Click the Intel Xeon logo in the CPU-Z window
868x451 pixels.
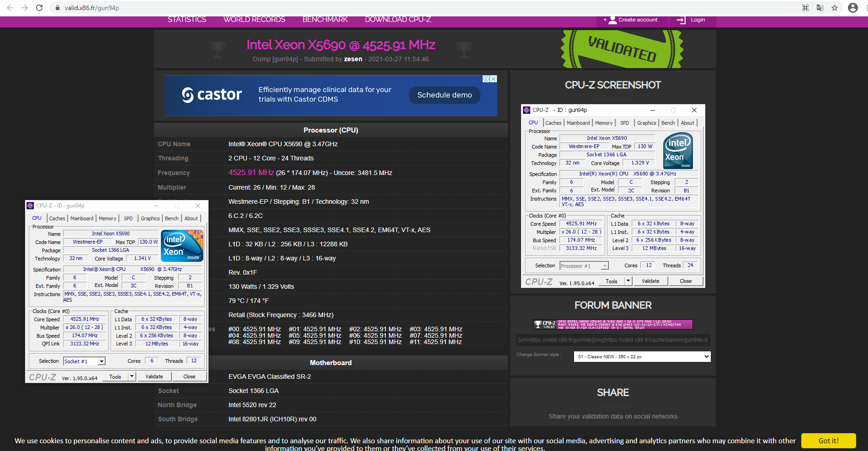pyautogui.click(x=182, y=245)
